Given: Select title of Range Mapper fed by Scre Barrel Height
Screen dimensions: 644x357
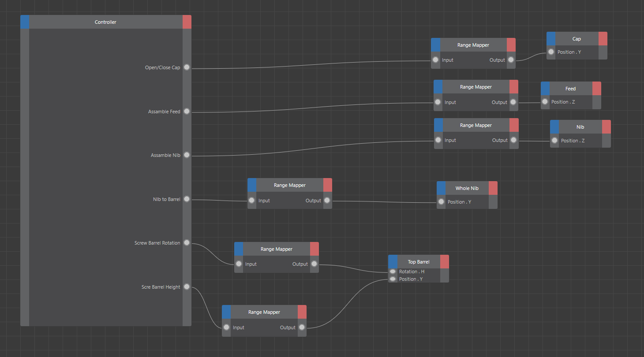Looking at the screenshot, I should [264, 312].
